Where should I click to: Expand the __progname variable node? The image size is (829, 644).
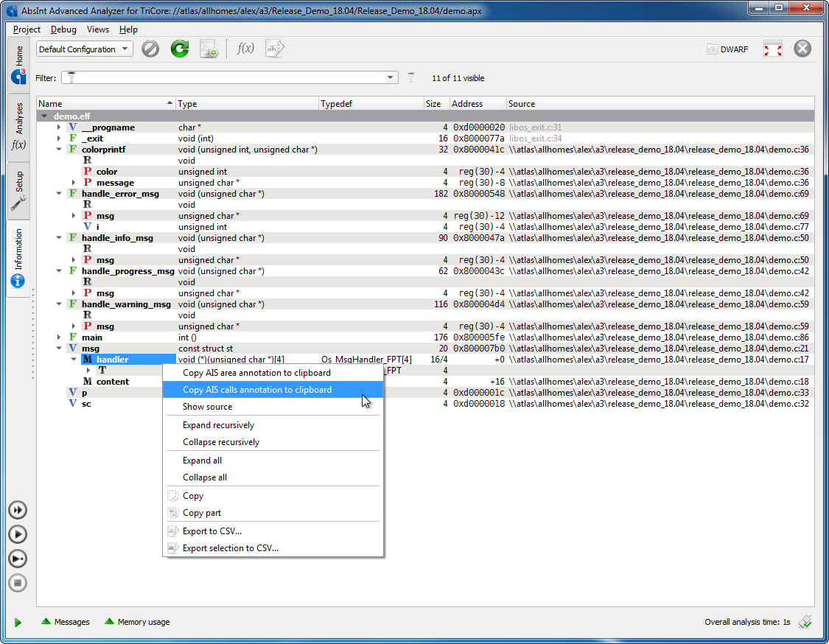click(59, 127)
